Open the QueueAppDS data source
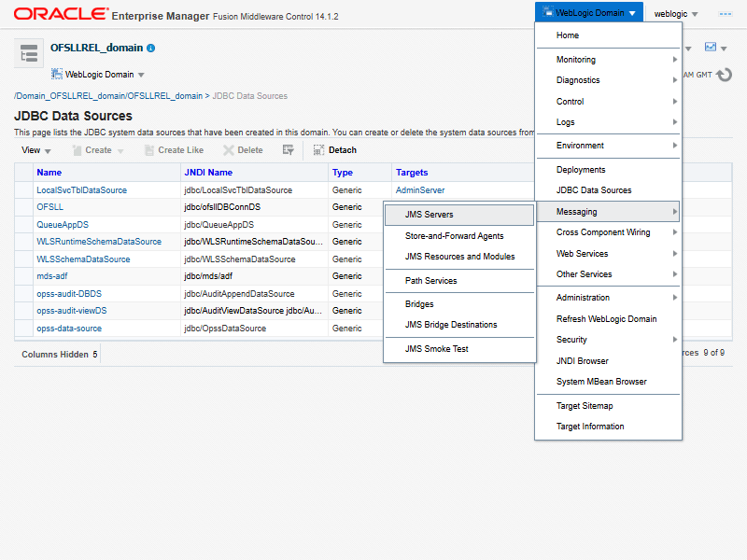 [63, 225]
